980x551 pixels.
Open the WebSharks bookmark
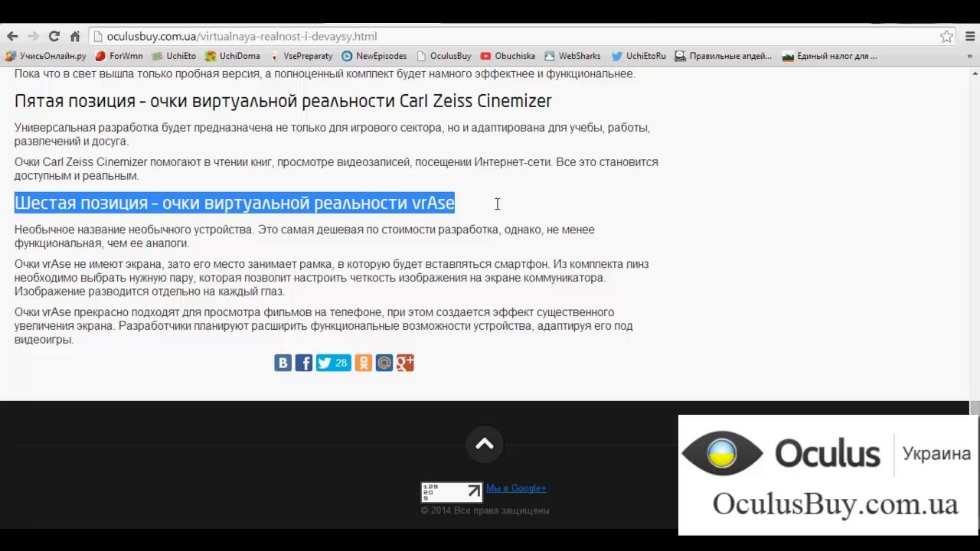572,56
